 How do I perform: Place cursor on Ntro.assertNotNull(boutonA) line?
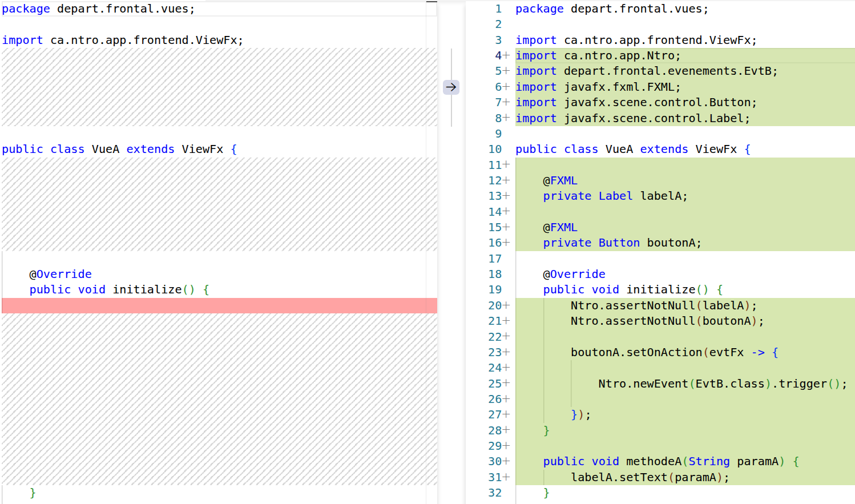tap(667, 321)
